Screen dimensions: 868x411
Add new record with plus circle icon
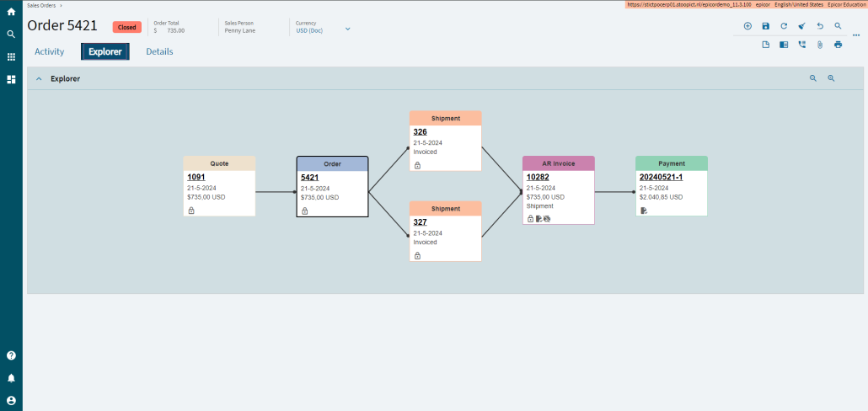click(747, 26)
